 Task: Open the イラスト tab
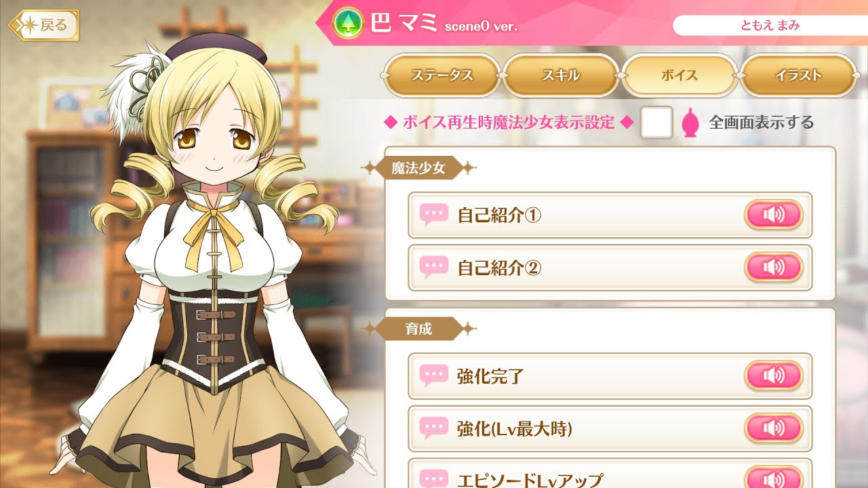(x=798, y=75)
